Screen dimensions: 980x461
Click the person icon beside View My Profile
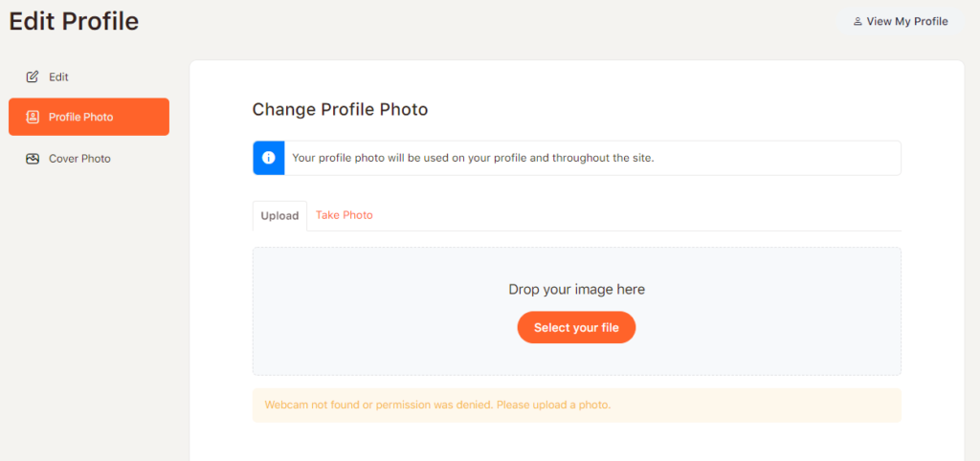[x=857, y=22]
